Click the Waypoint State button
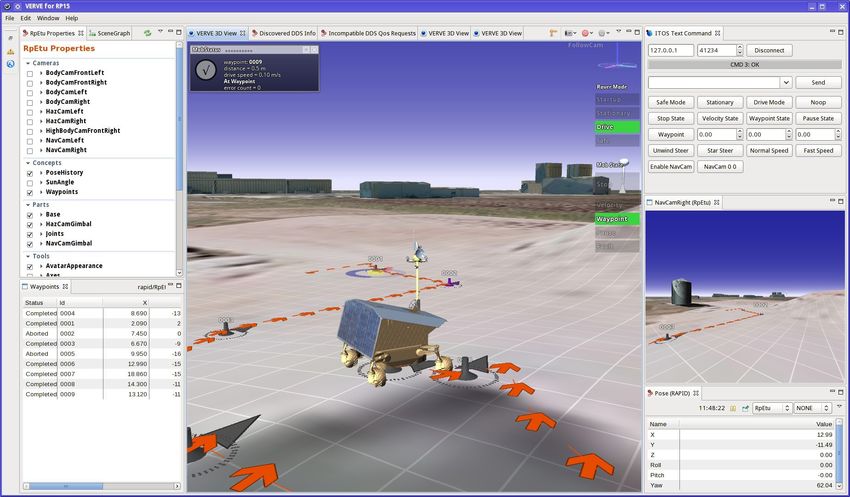The width and height of the screenshot is (850, 497). pos(769,119)
